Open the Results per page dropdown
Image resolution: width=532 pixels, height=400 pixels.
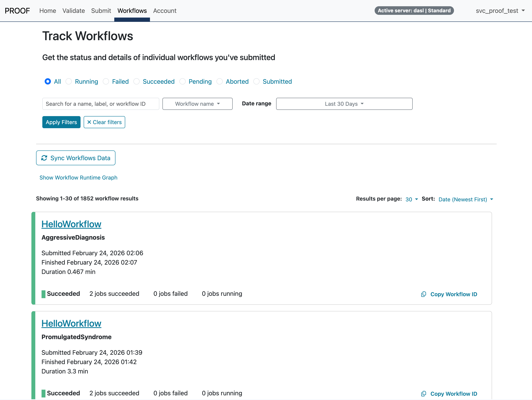coord(411,199)
